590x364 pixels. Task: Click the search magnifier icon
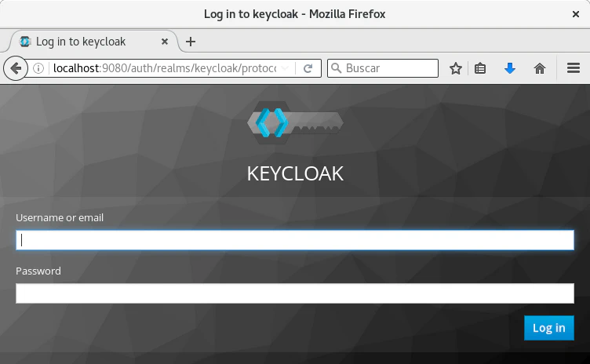coord(337,69)
